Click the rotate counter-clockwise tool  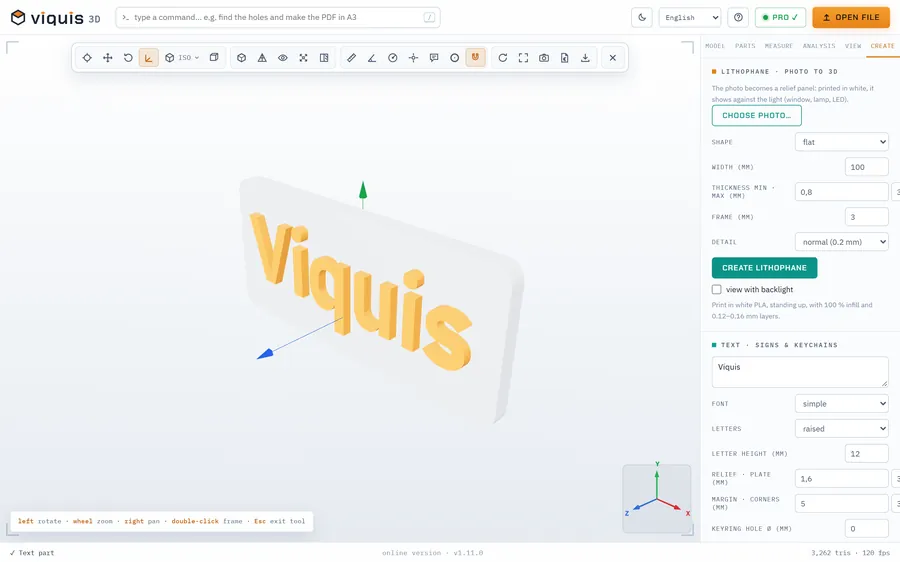(128, 57)
